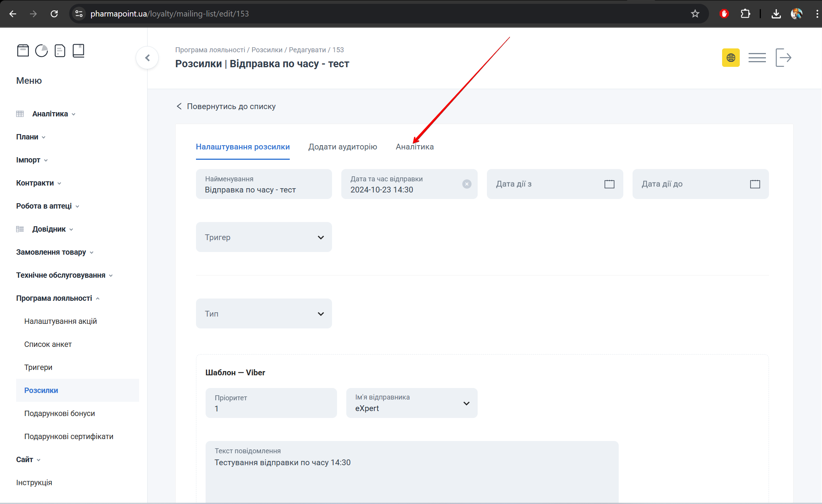Open the Тригер dropdown
822x504 pixels.
tap(264, 237)
